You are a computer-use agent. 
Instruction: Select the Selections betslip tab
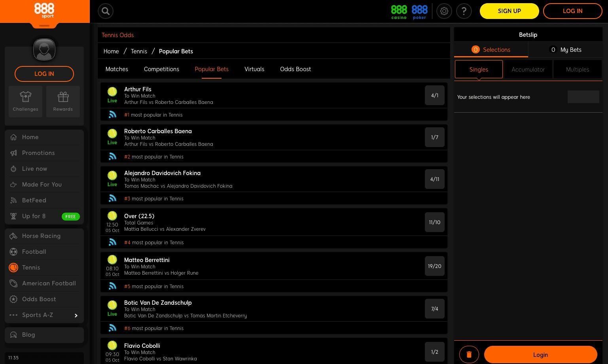point(491,50)
